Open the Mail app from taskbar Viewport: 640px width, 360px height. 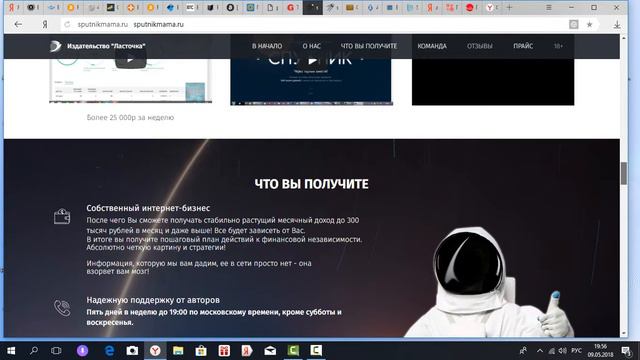270,351
